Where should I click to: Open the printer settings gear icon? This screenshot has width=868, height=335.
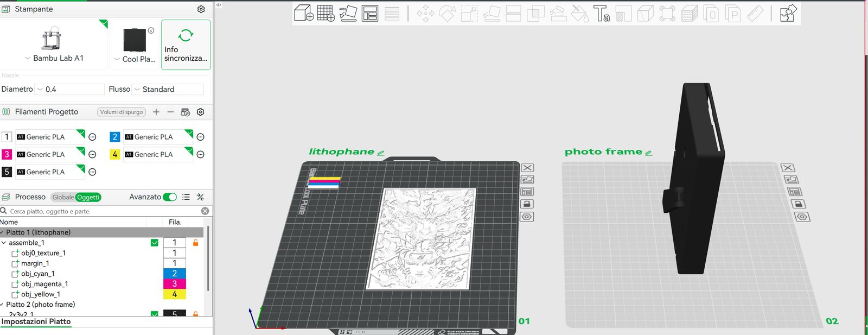click(x=201, y=9)
